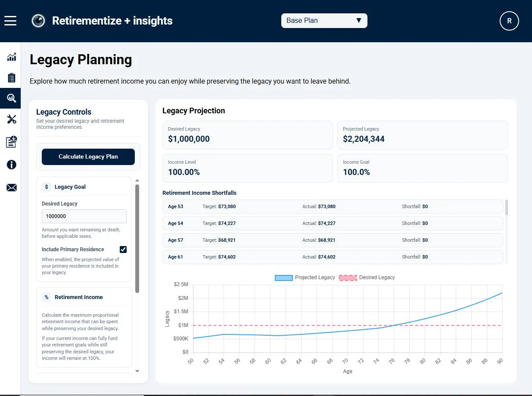Click the Income Level 100.00% value

[x=184, y=172]
